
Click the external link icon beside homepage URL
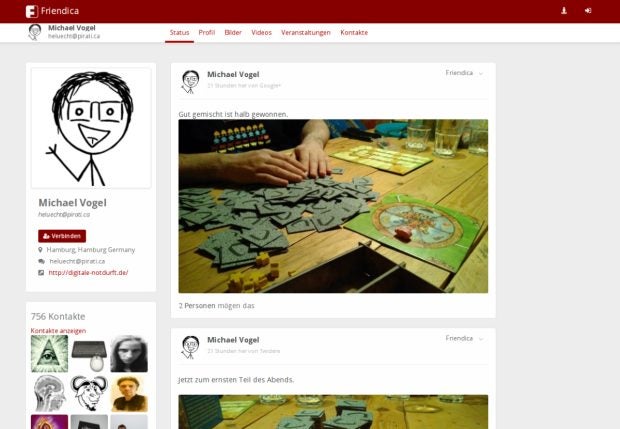click(41, 273)
